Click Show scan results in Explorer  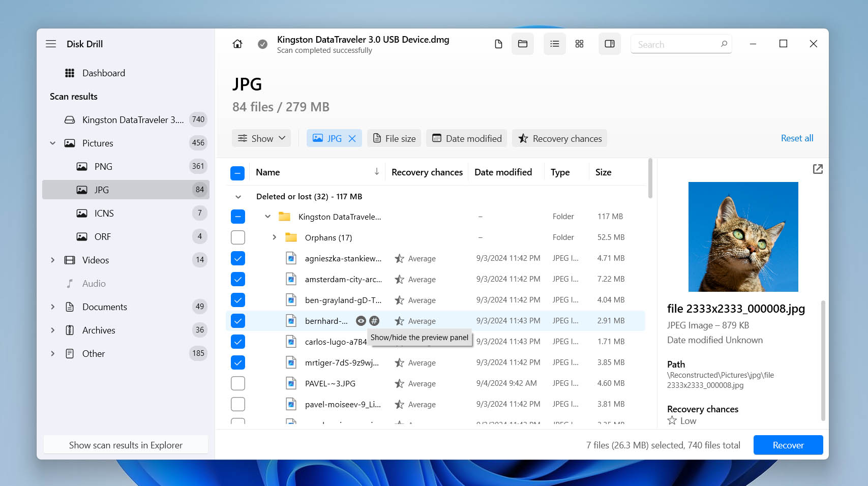click(x=126, y=445)
